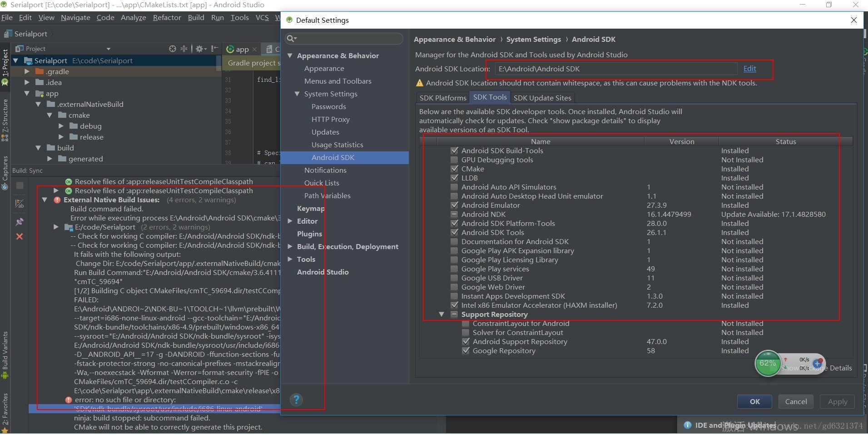868x435 pixels.
Task: Click the collapse all icon in Project panel
Action: click(x=184, y=49)
